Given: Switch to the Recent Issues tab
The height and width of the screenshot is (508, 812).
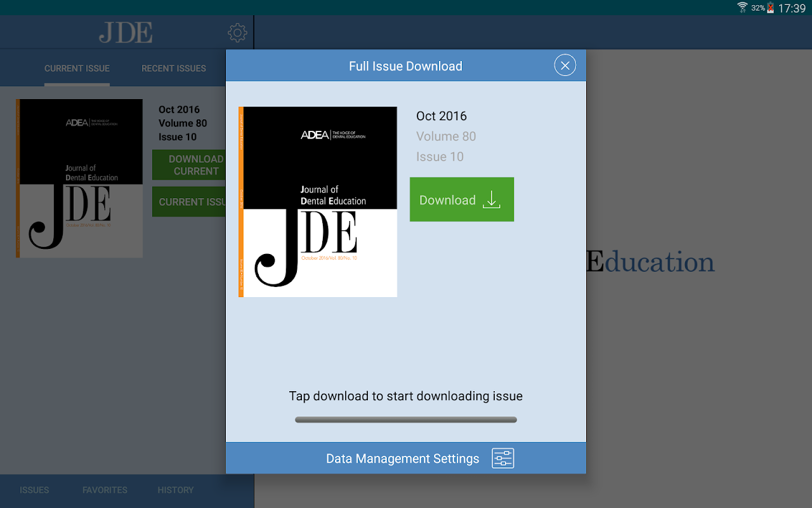Looking at the screenshot, I should click(x=174, y=69).
